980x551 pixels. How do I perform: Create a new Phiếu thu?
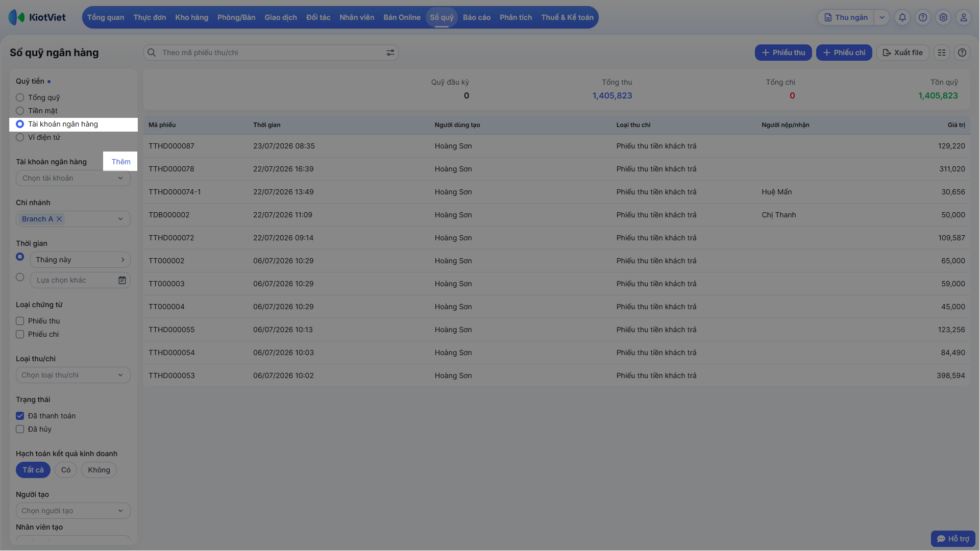coord(783,53)
